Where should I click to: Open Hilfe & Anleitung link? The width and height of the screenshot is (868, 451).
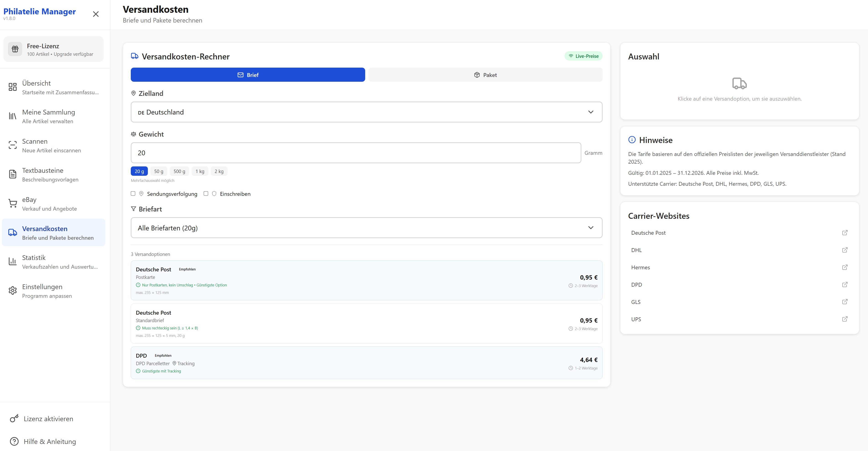pos(49,442)
